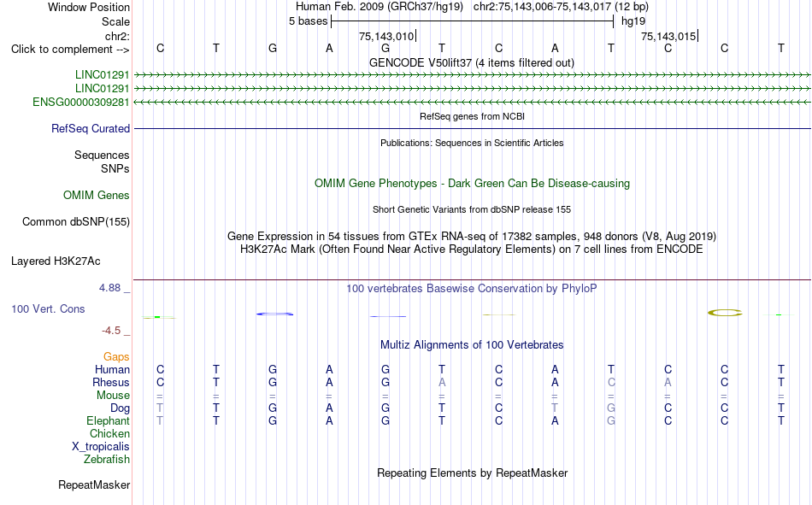Select the Layered H3K27Ac track label
The width and height of the screenshot is (812, 505).
(56, 261)
